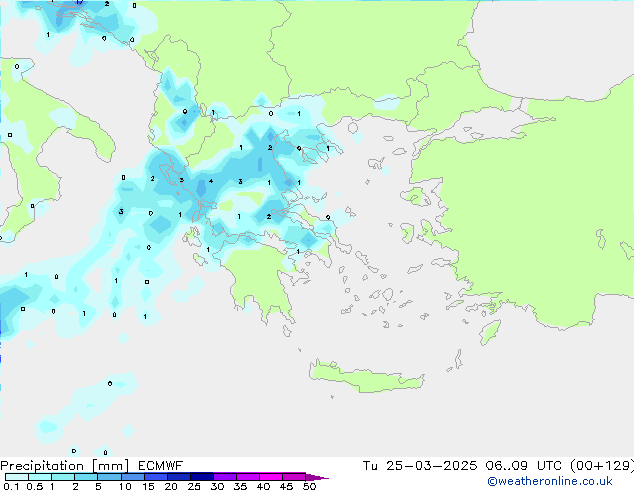The height and width of the screenshot is (490, 634).
Task: Choose the 25–30 mm dark blue legend swatch
Action: [x=202, y=477]
